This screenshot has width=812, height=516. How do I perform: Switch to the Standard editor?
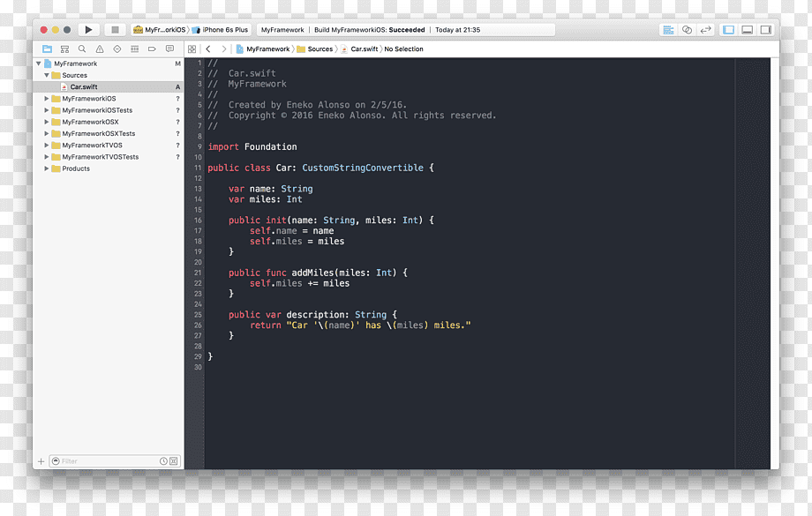coord(668,30)
